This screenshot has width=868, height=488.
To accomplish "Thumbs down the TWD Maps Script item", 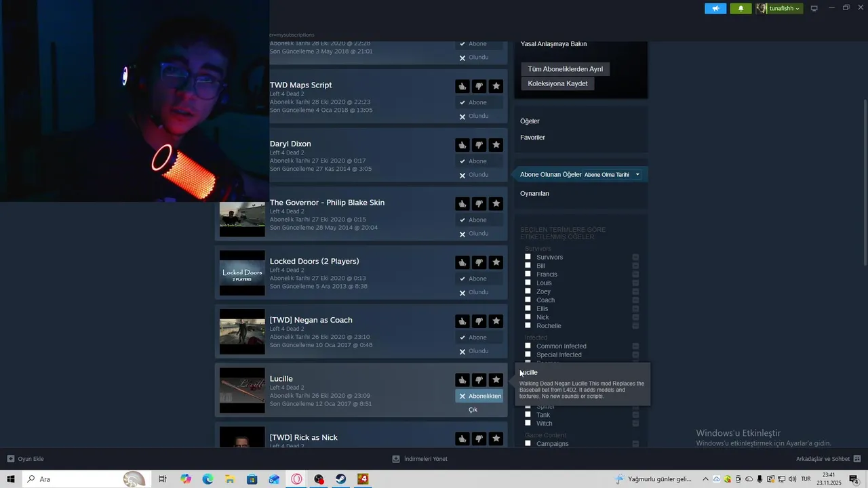I will tap(479, 86).
